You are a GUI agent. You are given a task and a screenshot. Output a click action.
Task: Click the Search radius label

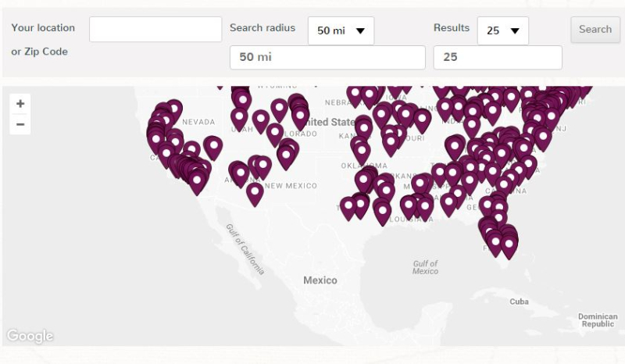(262, 28)
